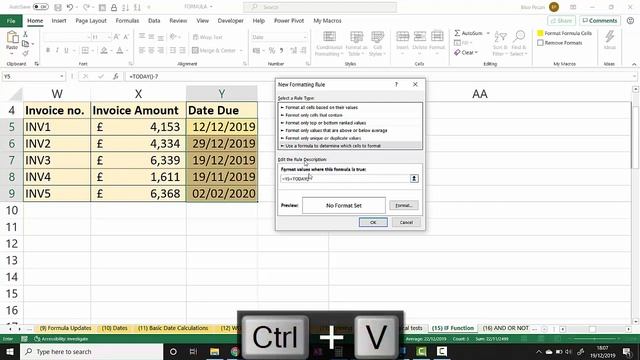Click the Wrap Text button

pos(207,37)
